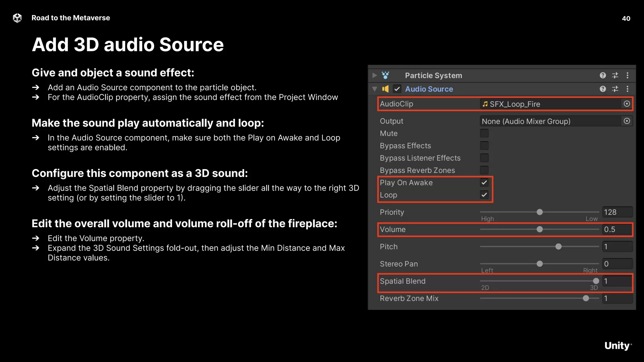Open presets for Particle System component
The height and width of the screenshot is (362, 644).
615,75
